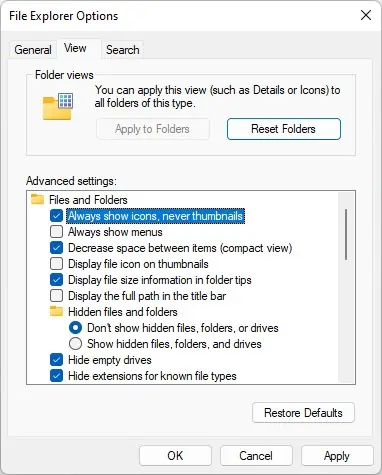The image size is (382, 475).
Task: Click Restore Defaults button
Action: (x=303, y=413)
